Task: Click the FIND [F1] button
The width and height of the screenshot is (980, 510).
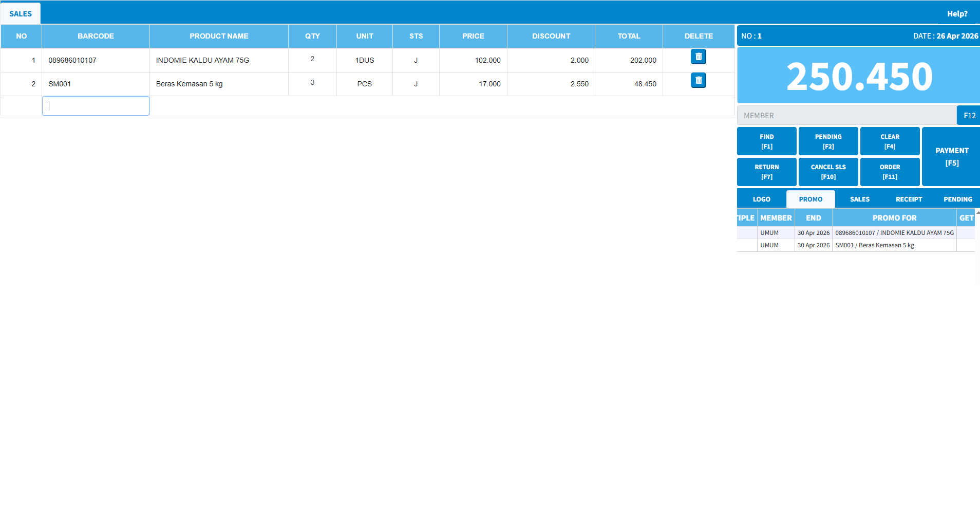Action: [x=766, y=141]
